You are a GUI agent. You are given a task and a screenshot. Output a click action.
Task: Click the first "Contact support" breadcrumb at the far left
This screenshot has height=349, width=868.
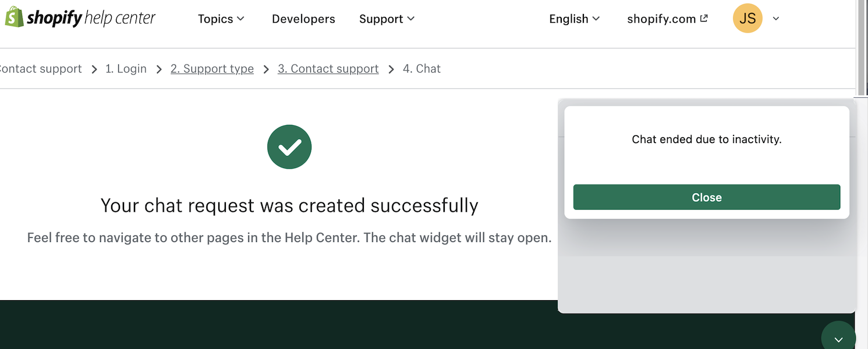tap(41, 69)
